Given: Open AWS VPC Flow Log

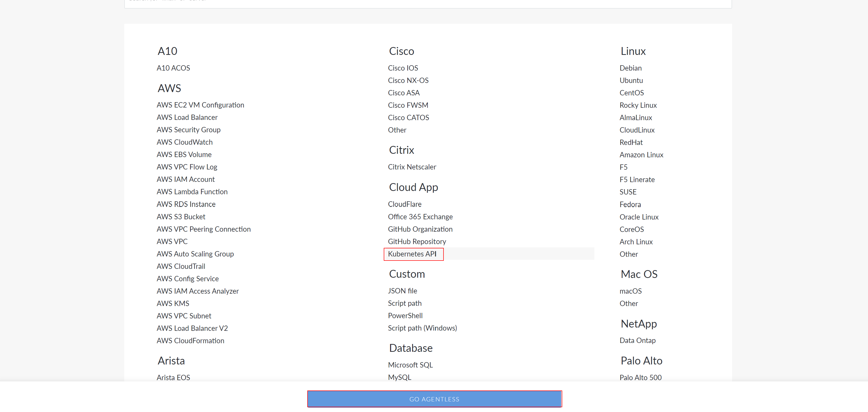Looking at the screenshot, I should click(187, 167).
